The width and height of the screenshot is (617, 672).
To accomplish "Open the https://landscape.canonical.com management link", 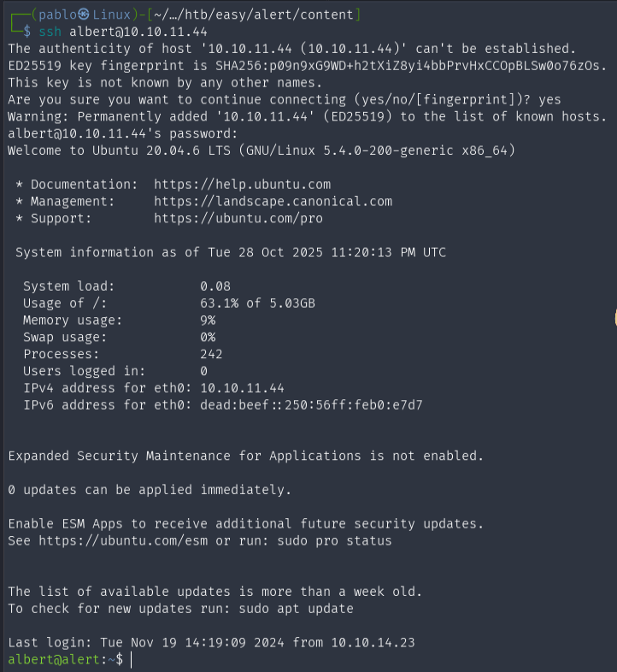I will point(273,202).
